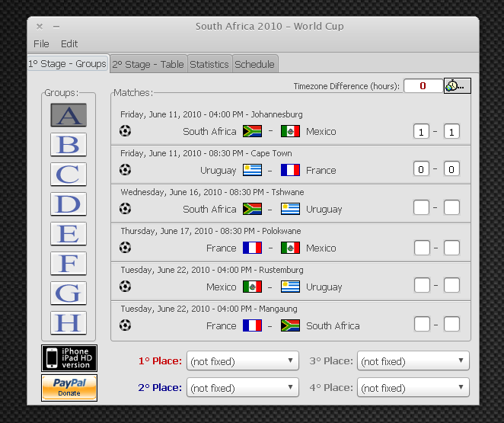Click the PayPal Donate button
Image resolution: width=504 pixels, height=423 pixels.
coord(69,388)
